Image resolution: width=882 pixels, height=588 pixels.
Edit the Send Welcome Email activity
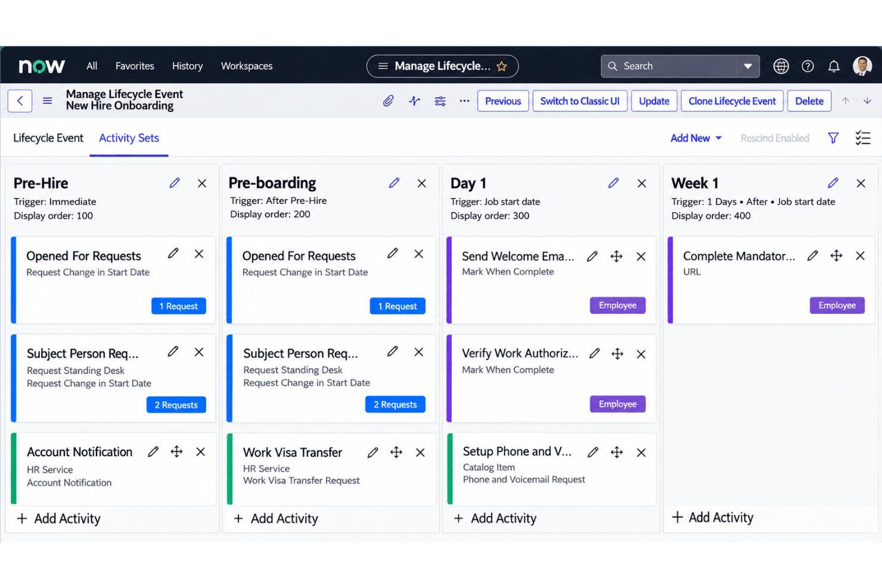(x=592, y=256)
